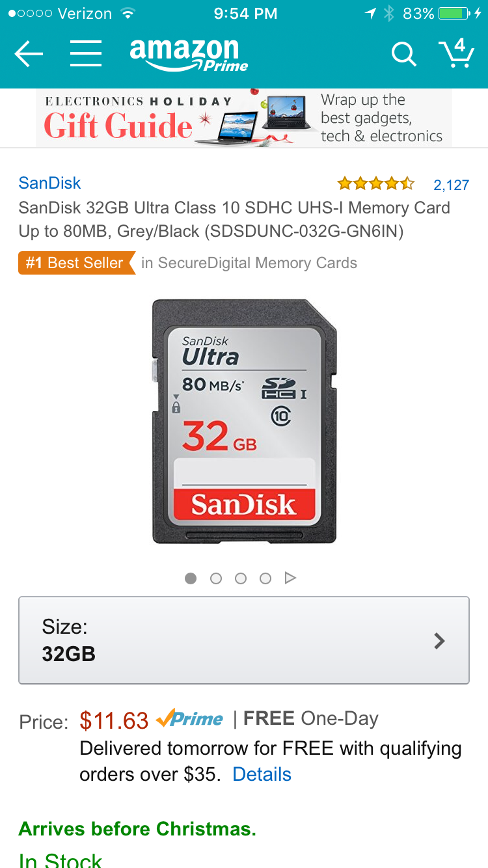Open the SanDisk brand link
488x868 pixels.
[x=49, y=183]
